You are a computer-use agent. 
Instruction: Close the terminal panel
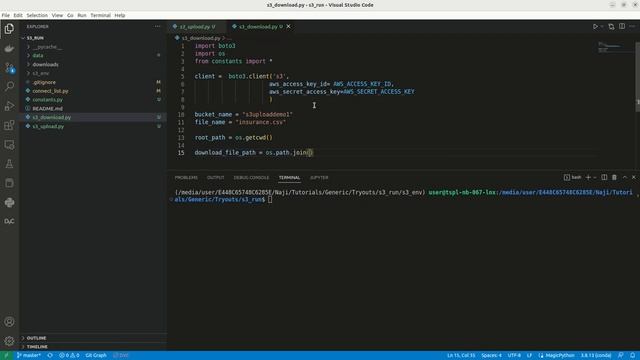point(634,178)
